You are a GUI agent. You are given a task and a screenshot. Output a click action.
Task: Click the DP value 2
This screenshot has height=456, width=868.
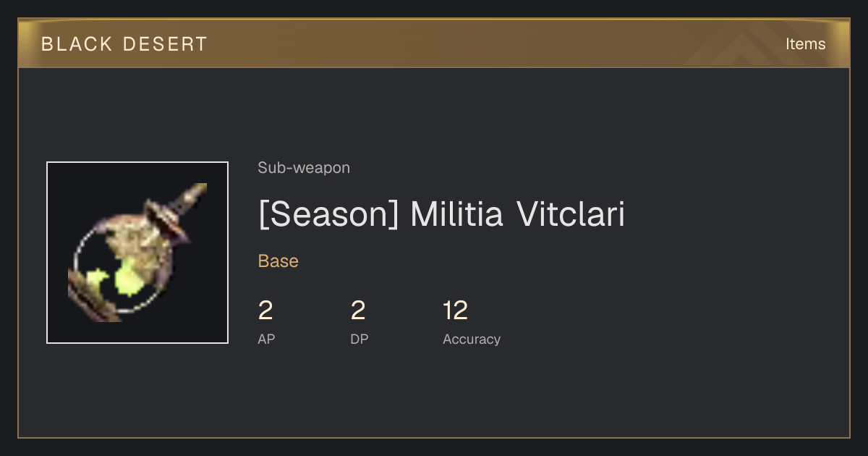pyautogui.click(x=358, y=311)
